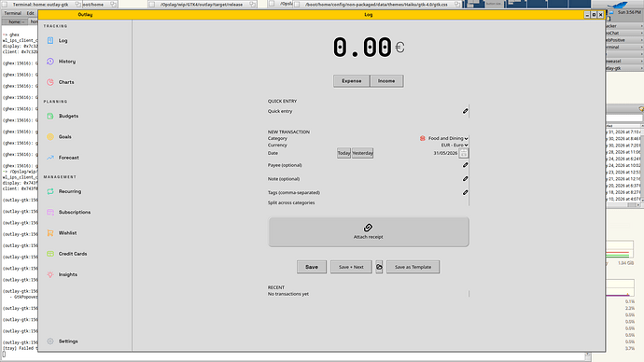The height and width of the screenshot is (362, 644).
Task: Go to the Charts section icon
Action: click(x=50, y=82)
